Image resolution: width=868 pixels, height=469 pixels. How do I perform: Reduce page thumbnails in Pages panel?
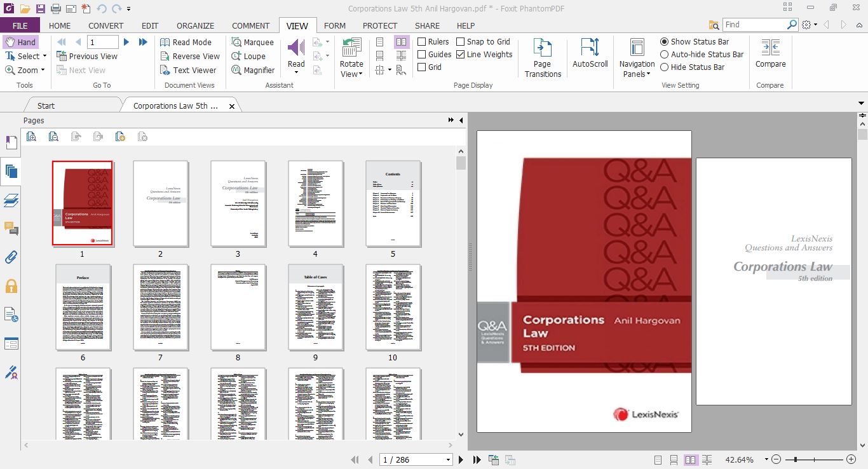click(53, 136)
